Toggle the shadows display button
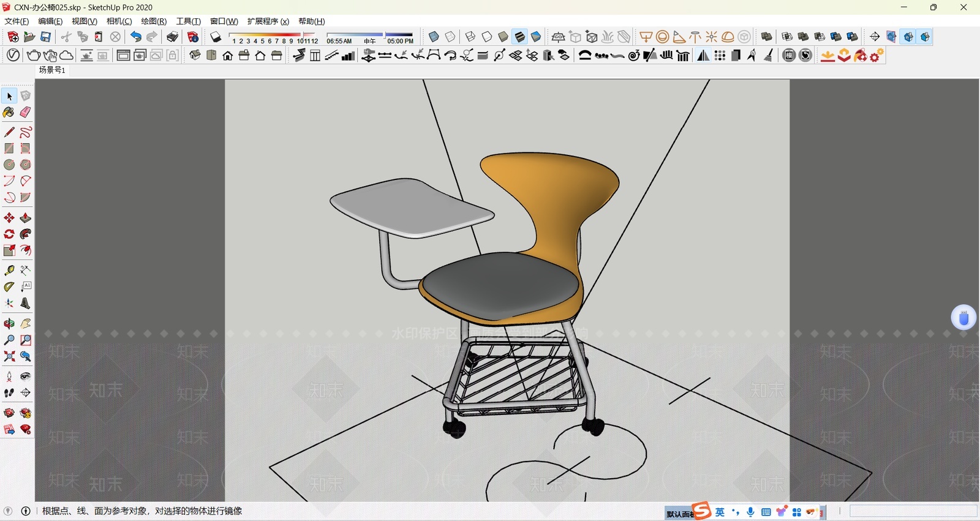 (x=216, y=37)
